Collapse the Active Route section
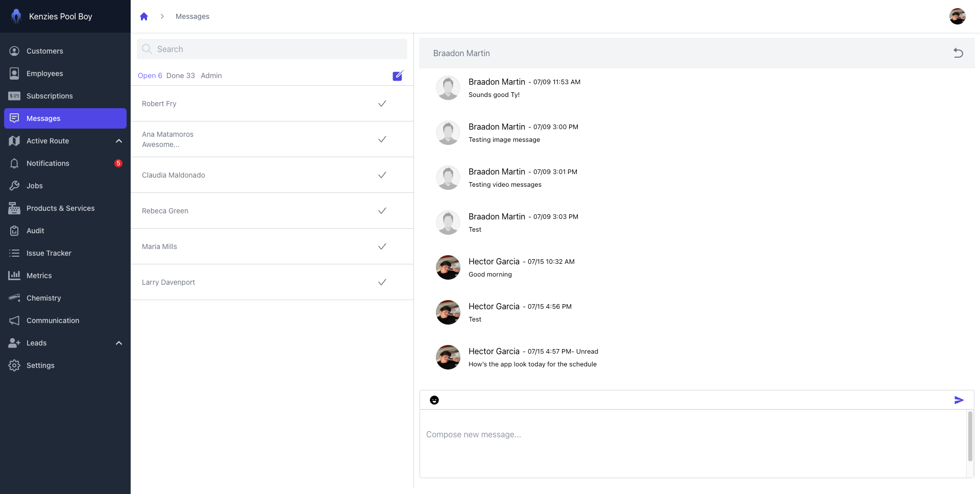Screen dimensions: 980x494 coord(119,141)
